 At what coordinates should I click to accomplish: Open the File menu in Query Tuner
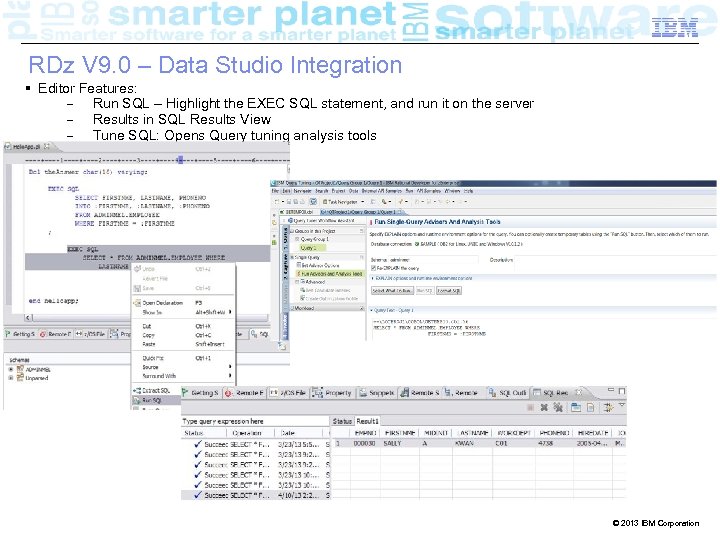click(275, 191)
